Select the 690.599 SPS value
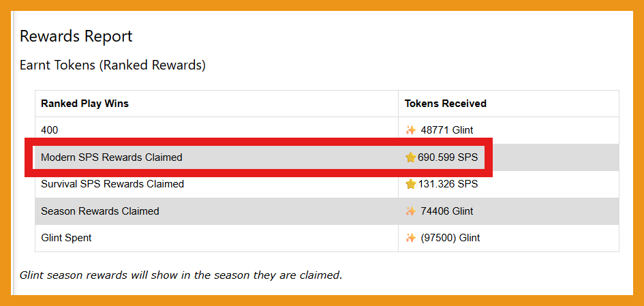 pos(448,157)
